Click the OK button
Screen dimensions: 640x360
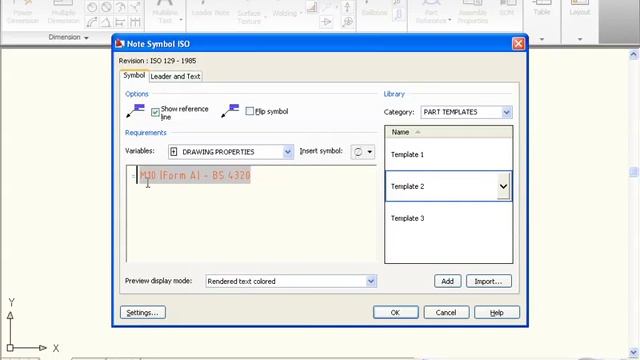click(x=395, y=313)
